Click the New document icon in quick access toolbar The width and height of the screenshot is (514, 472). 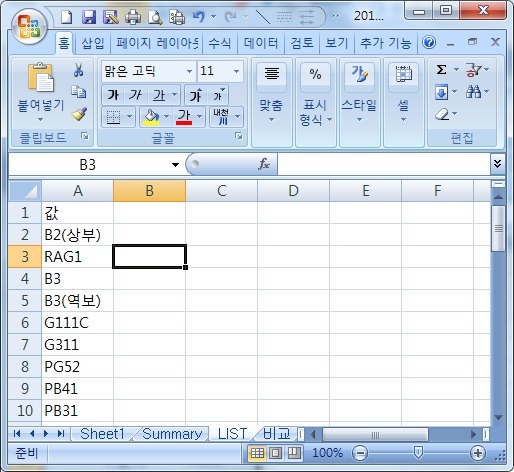[67, 17]
